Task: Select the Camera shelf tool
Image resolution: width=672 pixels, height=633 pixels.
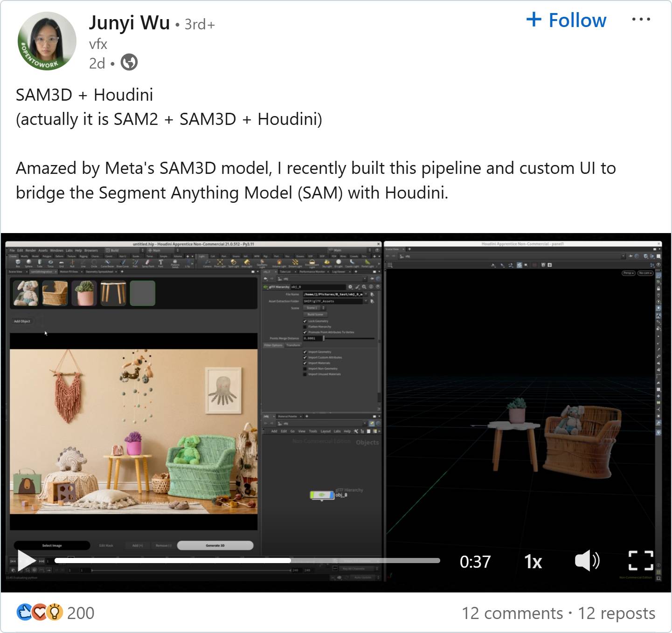Action: click(x=208, y=263)
